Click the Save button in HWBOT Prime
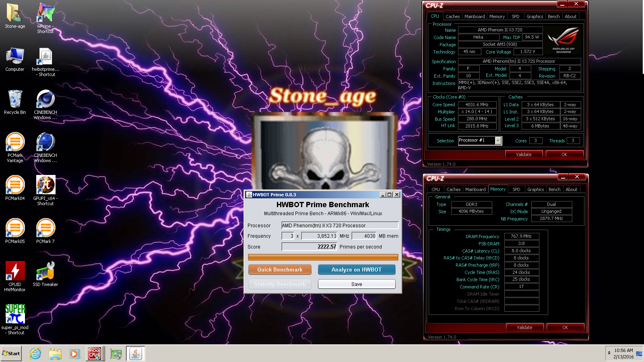 click(x=357, y=284)
